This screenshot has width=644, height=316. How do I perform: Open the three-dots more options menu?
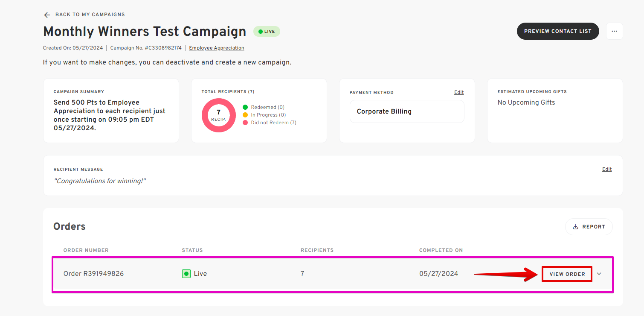pos(614,31)
